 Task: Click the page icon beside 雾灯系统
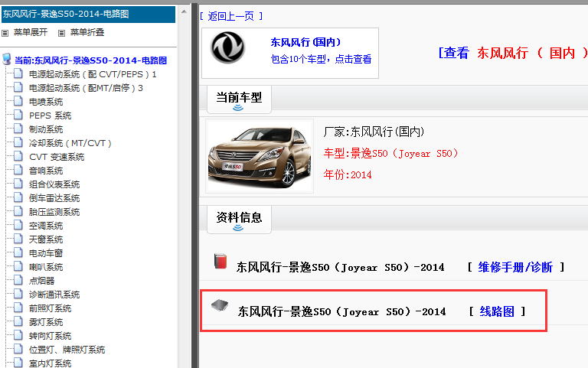tap(18, 321)
